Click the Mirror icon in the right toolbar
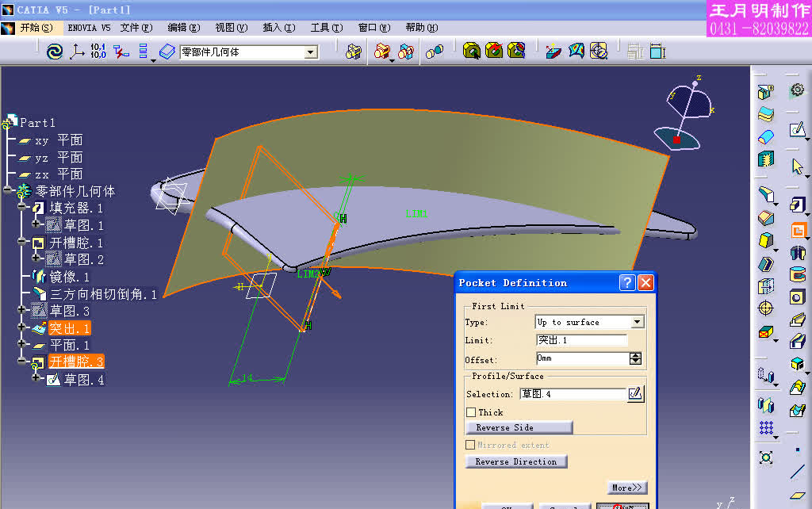812x509 pixels. pyautogui.click(x=765, y=405)
